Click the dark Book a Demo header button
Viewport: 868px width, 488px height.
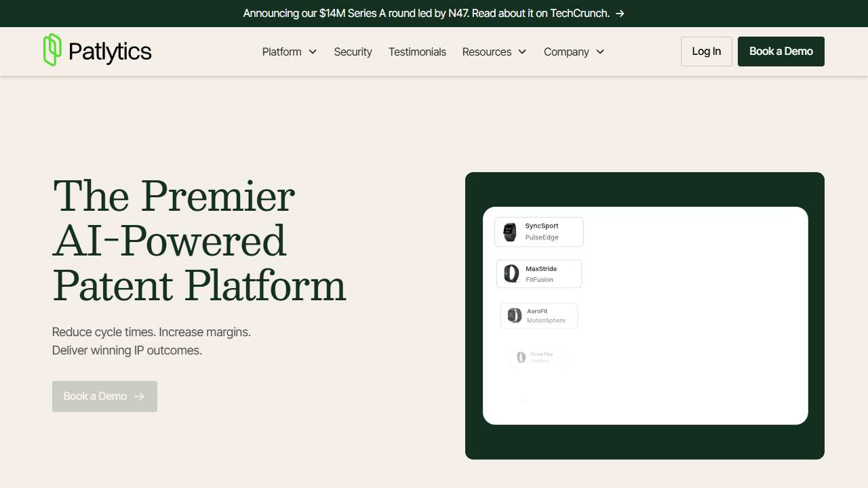point(781,52)
